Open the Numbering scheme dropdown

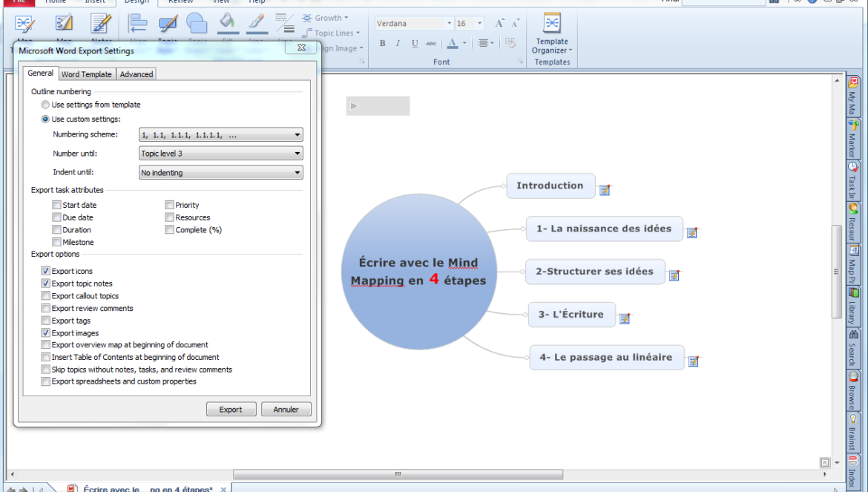(x=220, y=135)
